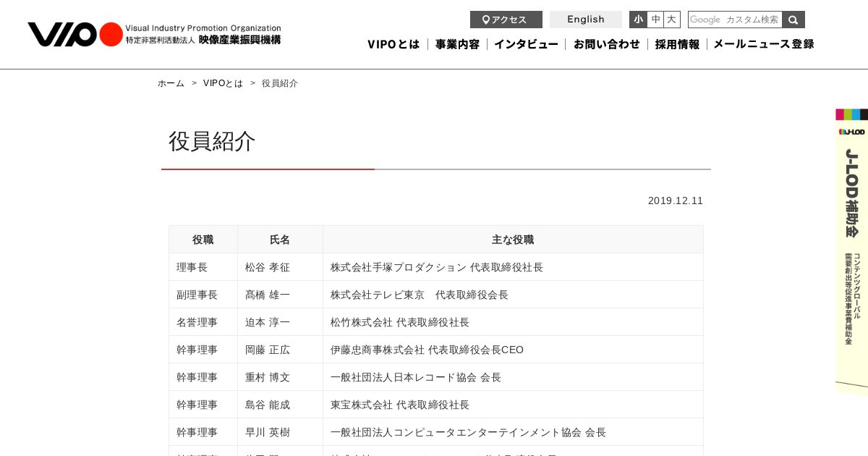Select medium font size 中
The image size is (868, 456).
click(655, 20)
